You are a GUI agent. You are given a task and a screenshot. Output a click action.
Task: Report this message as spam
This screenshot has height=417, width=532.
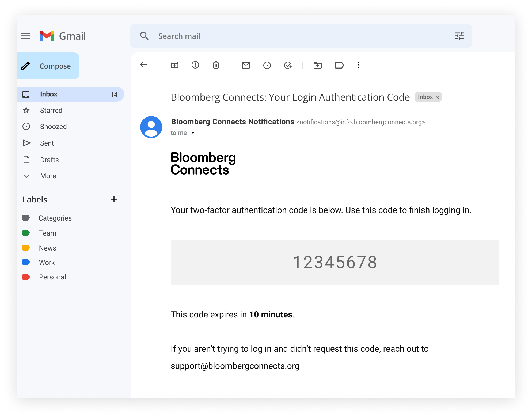tap(195, 65)
